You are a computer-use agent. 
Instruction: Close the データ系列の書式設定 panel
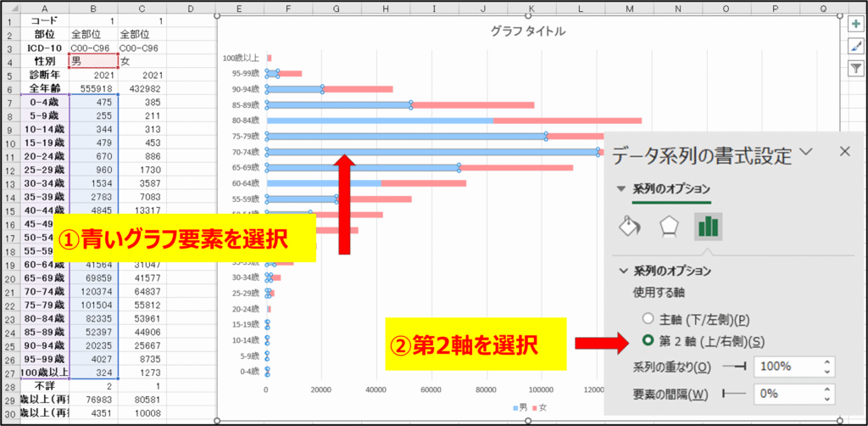[843, 151]
